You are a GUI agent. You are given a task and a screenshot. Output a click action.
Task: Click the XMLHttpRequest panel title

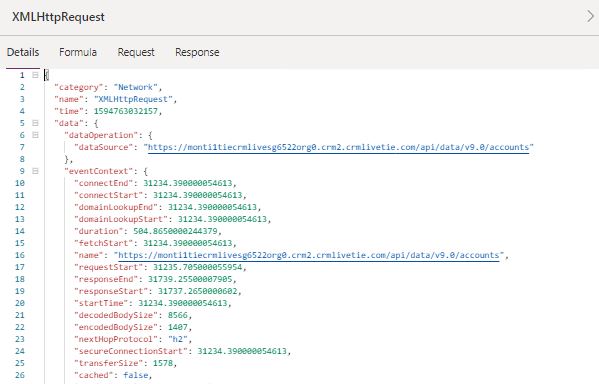58,17
